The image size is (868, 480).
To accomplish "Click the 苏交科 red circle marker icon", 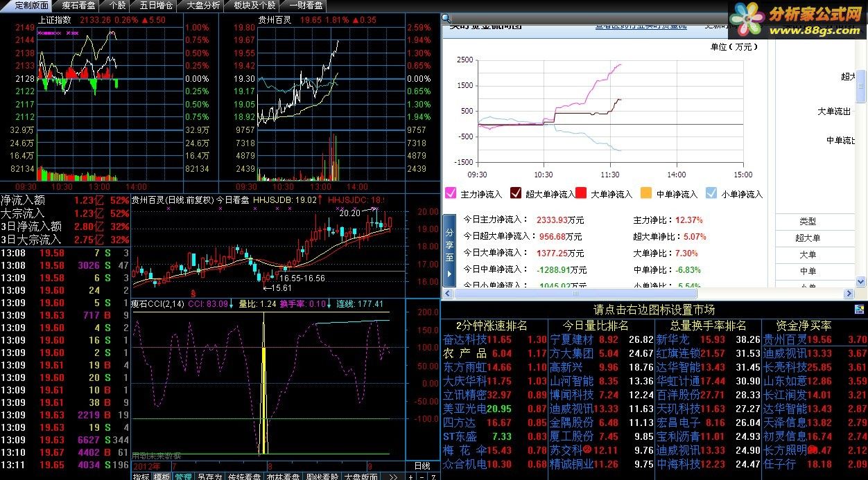I will click(587, 450).
